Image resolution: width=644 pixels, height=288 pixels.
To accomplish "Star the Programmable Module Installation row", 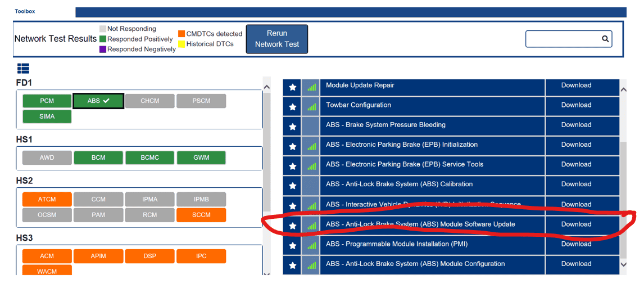I will 292,245.
